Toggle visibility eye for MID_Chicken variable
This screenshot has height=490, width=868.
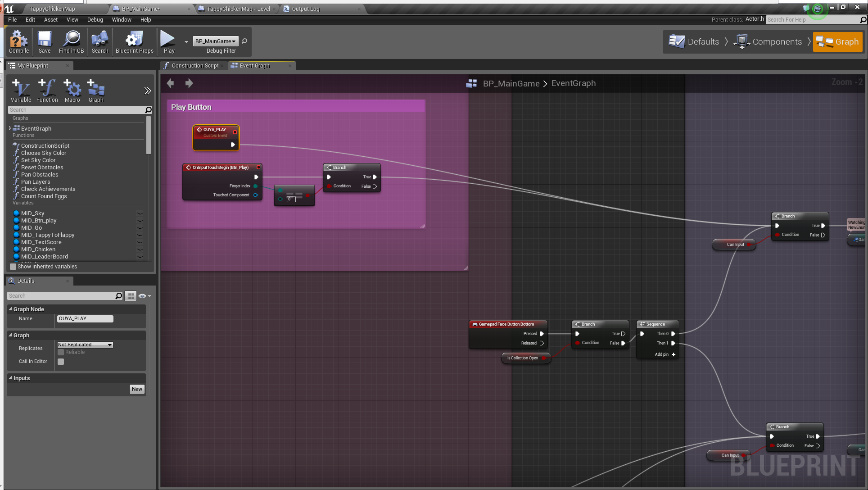[140, 250]
